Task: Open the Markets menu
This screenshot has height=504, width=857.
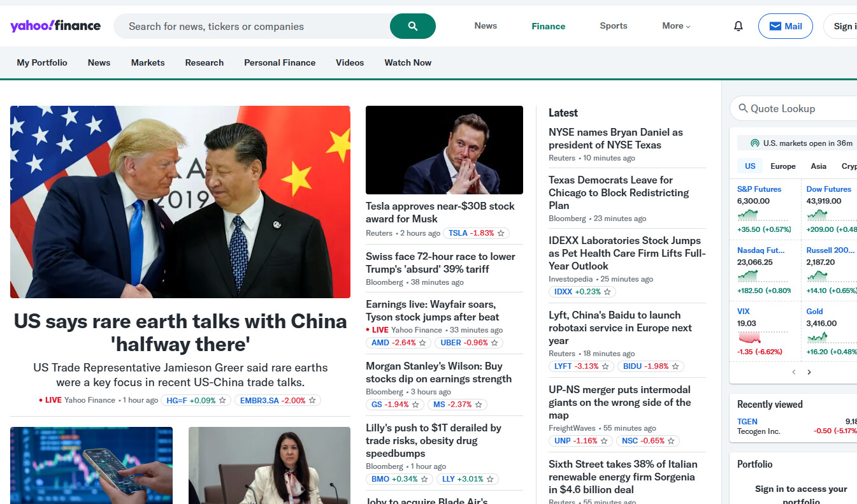Action: [x=148, y=62]
